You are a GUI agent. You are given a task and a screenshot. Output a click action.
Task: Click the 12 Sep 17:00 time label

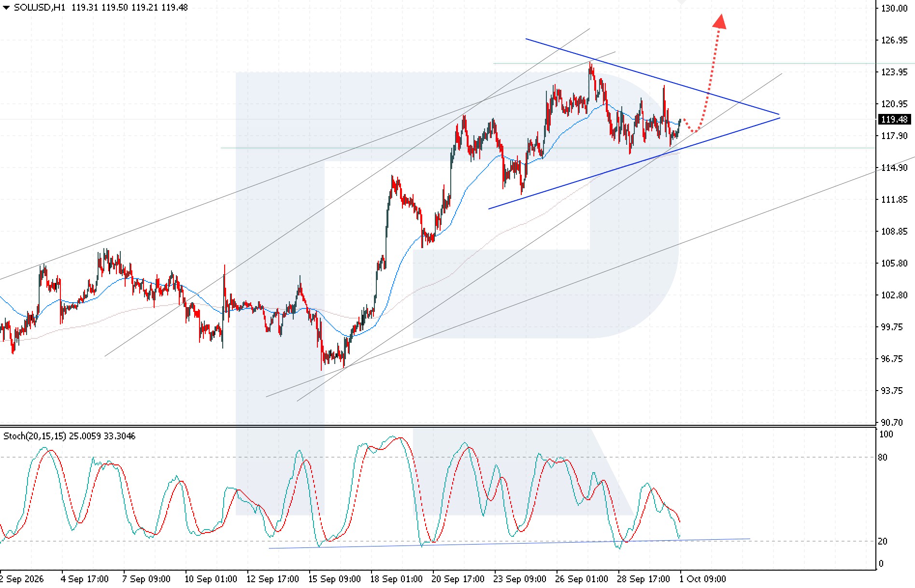click(272, 579)
